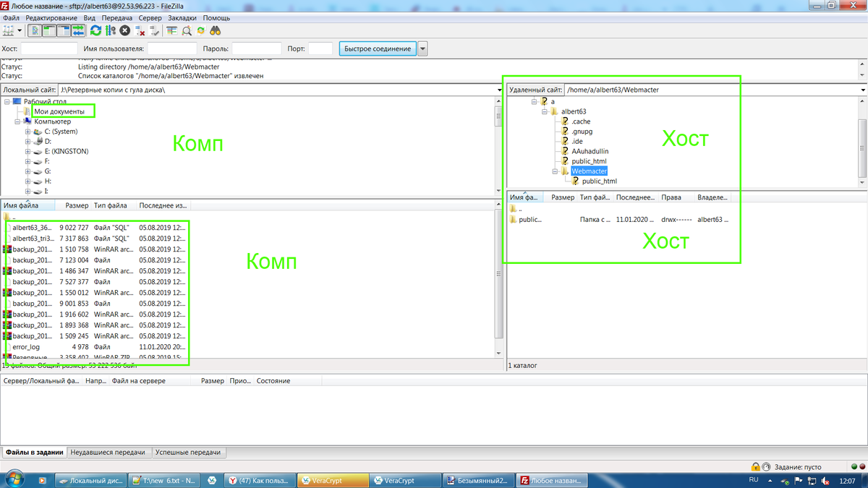The image size is (868, 488).
Task: Open the Закладки menu
Action: [x=183, y=17]
